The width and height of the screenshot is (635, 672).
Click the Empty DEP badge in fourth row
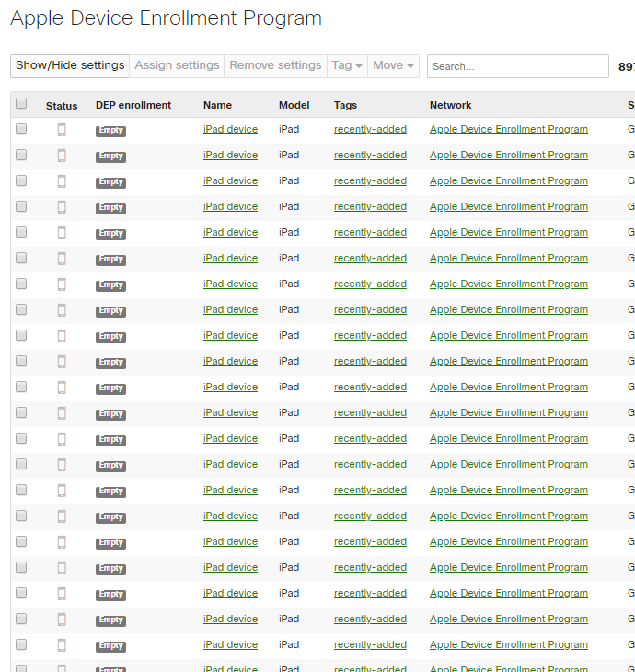pyautogui.click(x=111, y=207)
